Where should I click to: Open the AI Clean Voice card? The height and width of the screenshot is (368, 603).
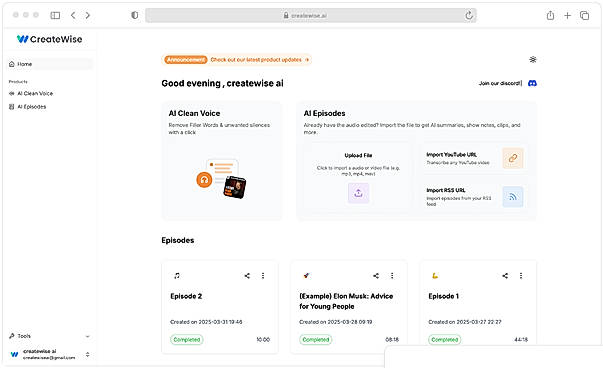click(222, 161)
